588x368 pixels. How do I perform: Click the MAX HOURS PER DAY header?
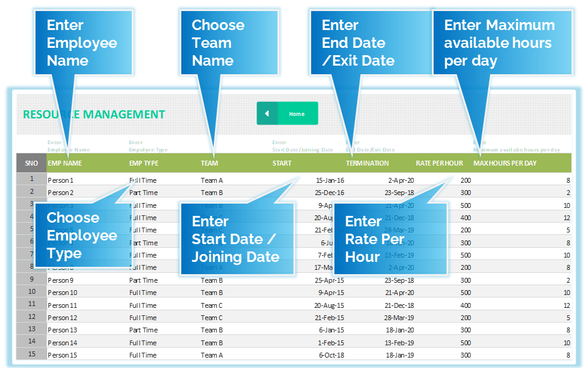point(505,163)
